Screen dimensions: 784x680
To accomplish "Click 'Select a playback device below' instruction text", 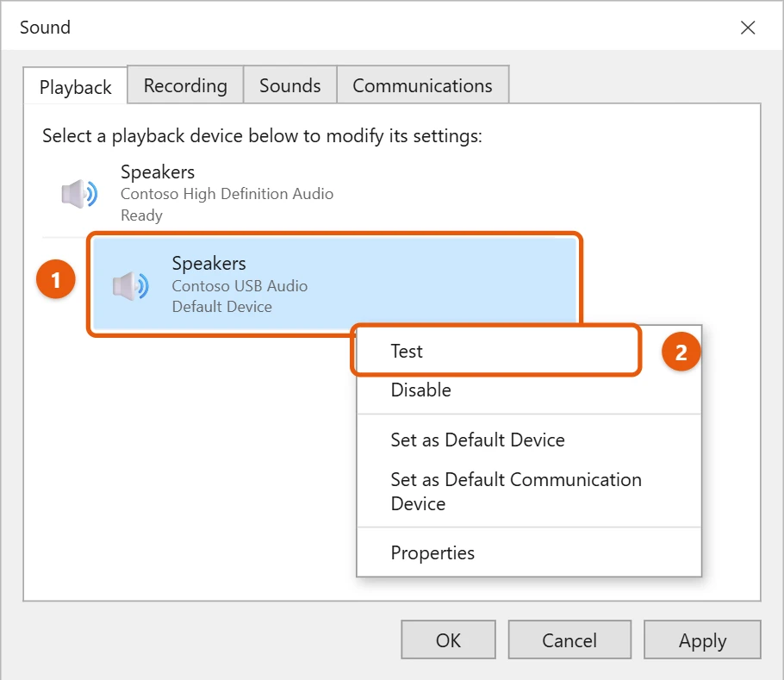I will [262, 136].
